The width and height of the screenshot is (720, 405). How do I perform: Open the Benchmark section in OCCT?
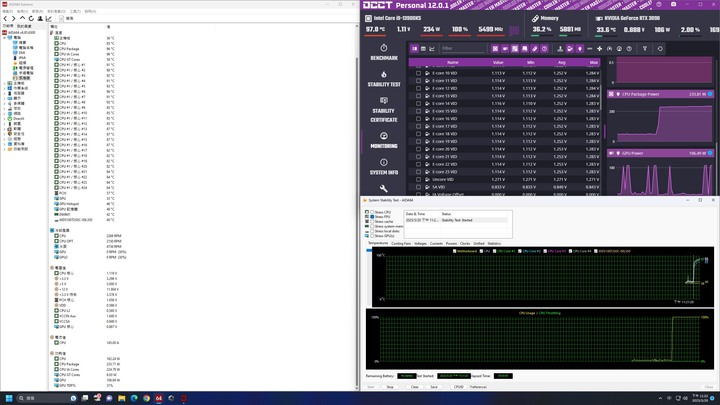384,53
